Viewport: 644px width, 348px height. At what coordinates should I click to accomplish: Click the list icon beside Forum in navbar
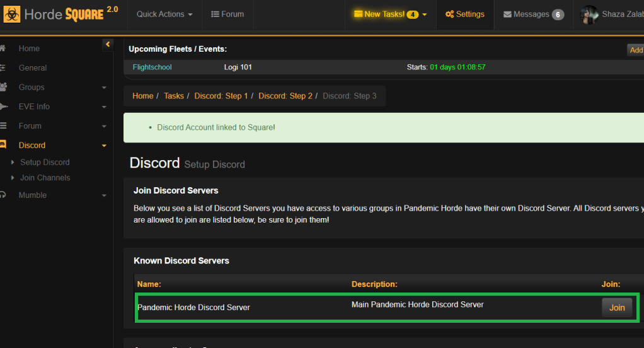point(216,14)
